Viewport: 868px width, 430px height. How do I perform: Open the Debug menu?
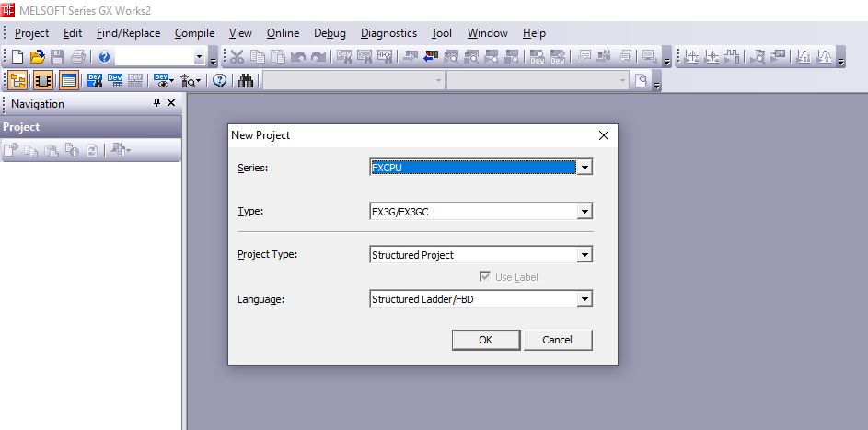(x=330, y=33)
